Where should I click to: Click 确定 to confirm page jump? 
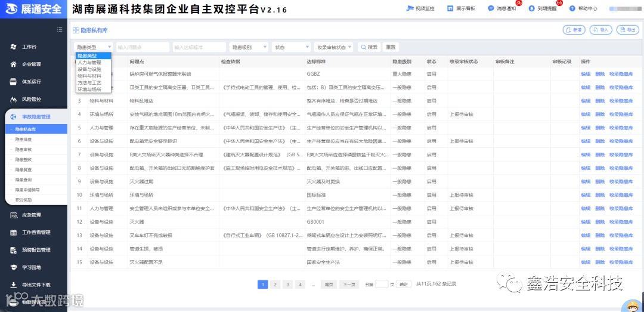pos(403,284)
